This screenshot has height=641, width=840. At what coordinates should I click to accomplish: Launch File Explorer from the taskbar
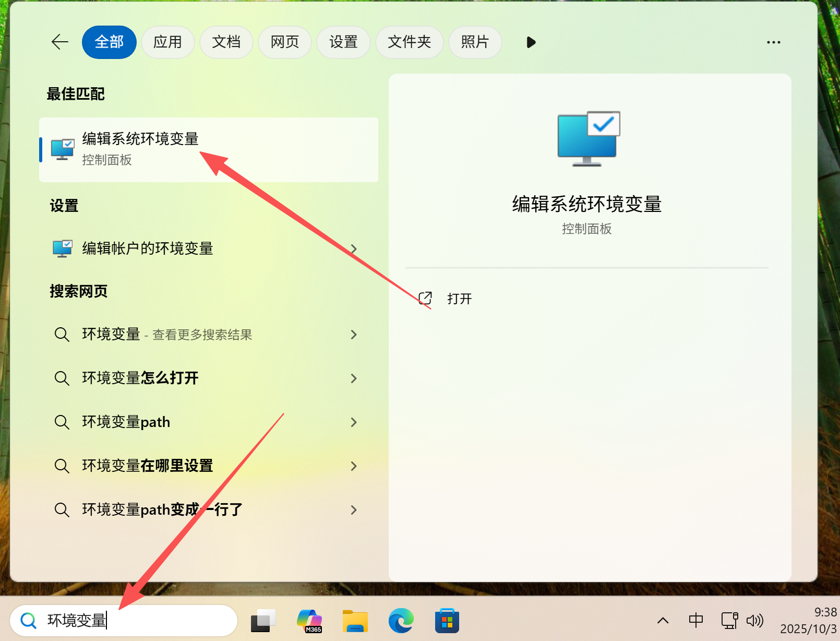[x=355, y=621]
